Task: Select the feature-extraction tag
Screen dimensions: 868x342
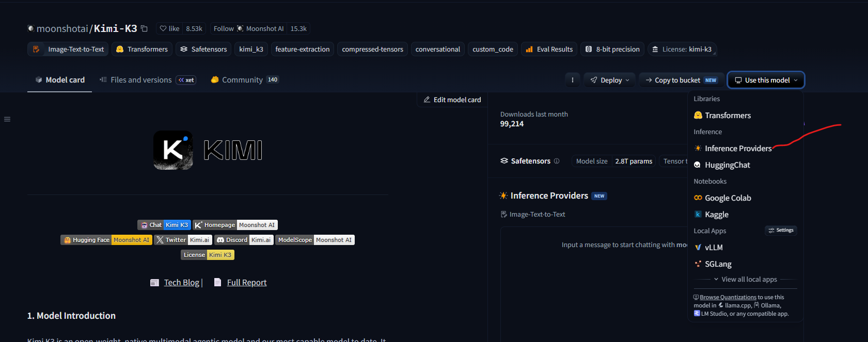Action: coord(303,49)
